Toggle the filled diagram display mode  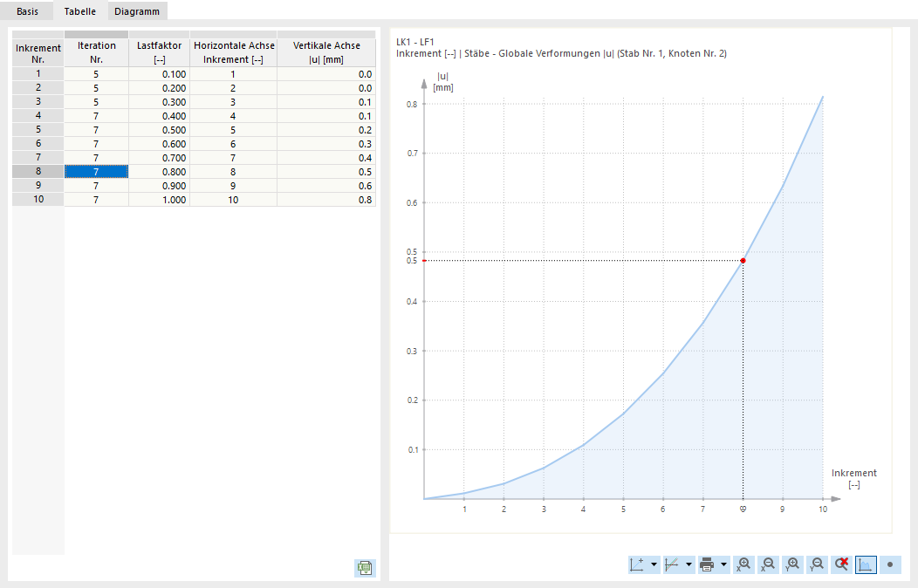[x=866, y=564]
